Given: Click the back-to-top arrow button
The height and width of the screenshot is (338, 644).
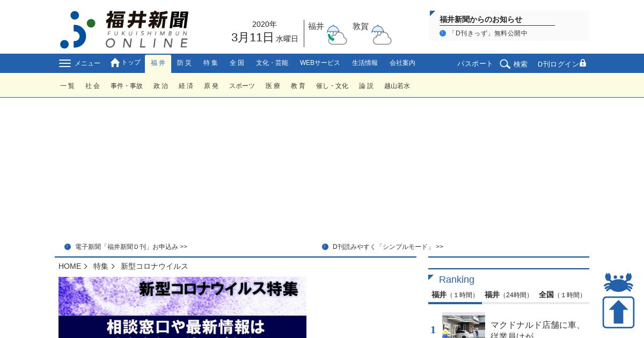Looking at the screenshot, I should (618, 312).
